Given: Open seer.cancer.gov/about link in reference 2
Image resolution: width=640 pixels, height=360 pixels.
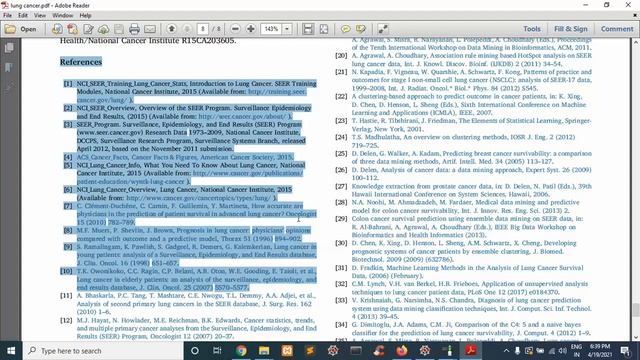Looking at the screenshot, I should click(x=243, y=116).
